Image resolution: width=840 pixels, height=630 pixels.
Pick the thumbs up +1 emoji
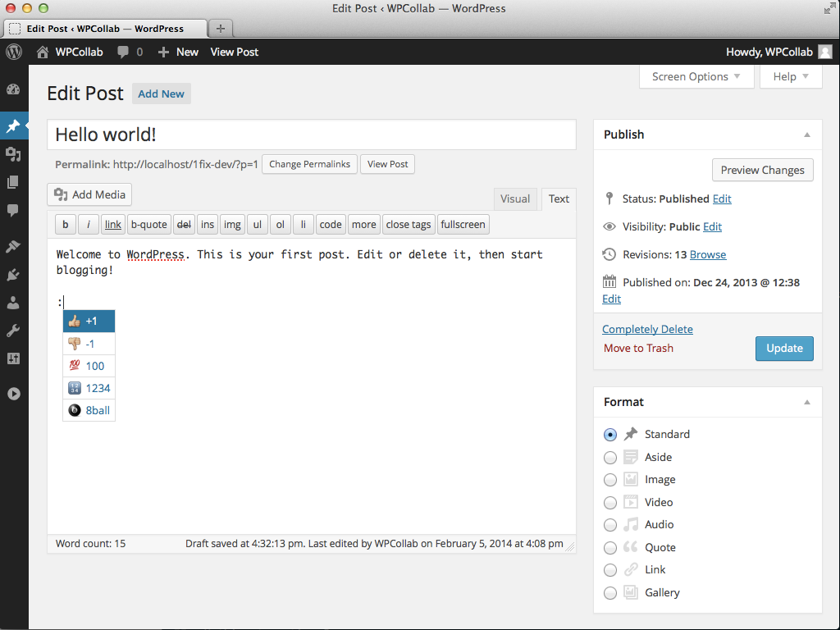click(89, 322)
